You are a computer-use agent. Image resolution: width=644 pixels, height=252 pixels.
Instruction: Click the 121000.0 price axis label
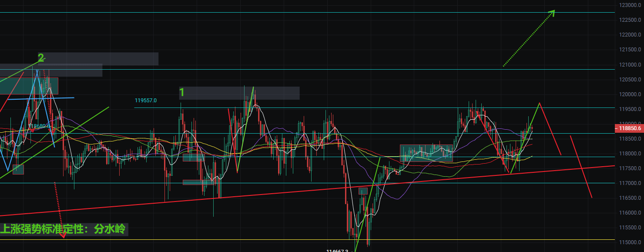(x=630, y=64)
